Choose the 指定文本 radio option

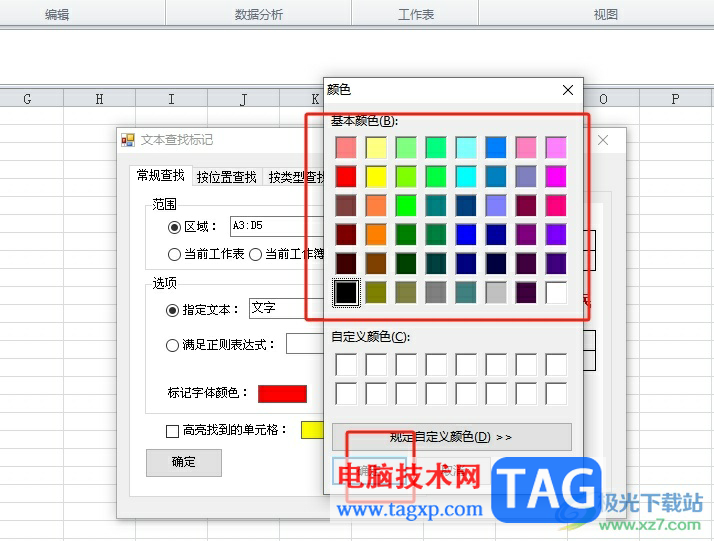pyautogui.click(x=172, y=310)
